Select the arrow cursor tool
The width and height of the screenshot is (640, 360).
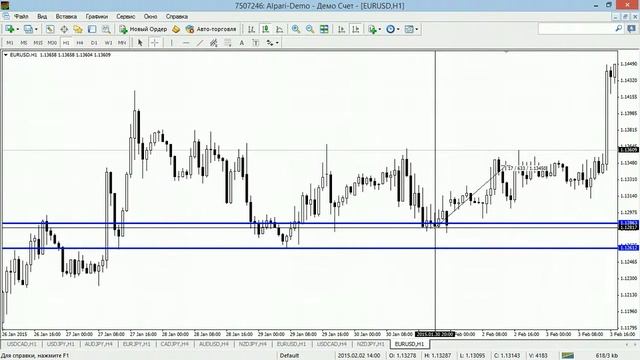coord(140,42)
